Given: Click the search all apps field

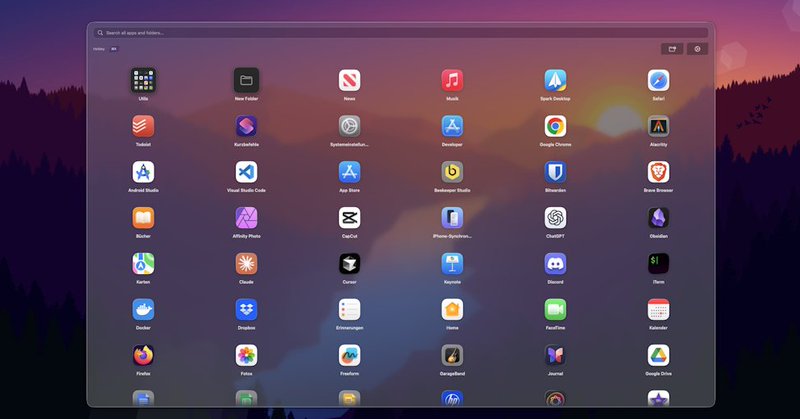Looking at the screenshot, I should [401, 33].
